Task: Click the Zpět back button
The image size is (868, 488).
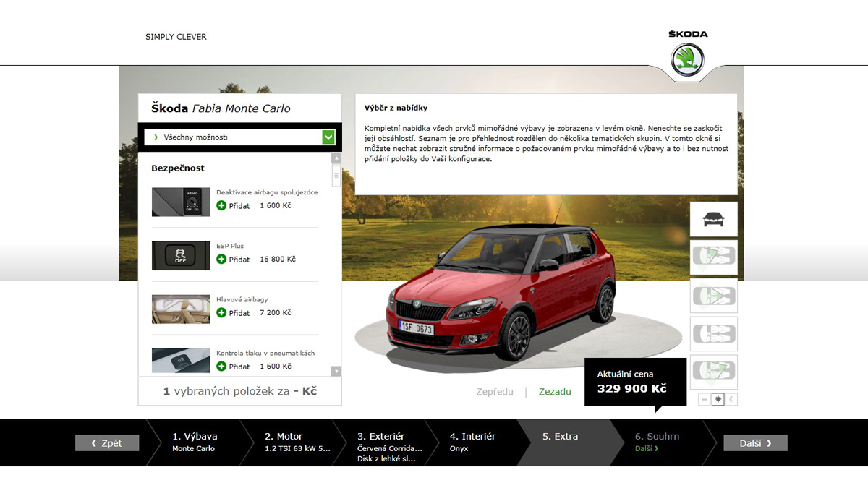Action: 107,443
